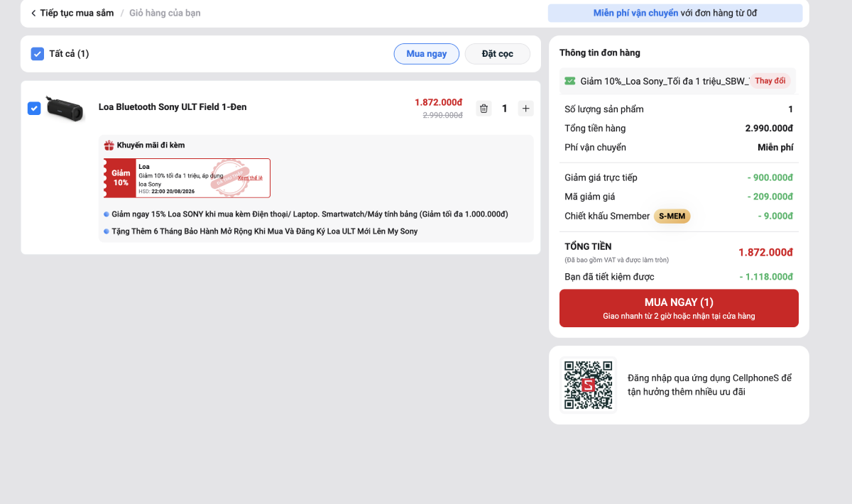This screenshot has height=504, width=852.
Task: Click the back chevron before Tiếp tục mua sắm
Action: click(33, 13)
